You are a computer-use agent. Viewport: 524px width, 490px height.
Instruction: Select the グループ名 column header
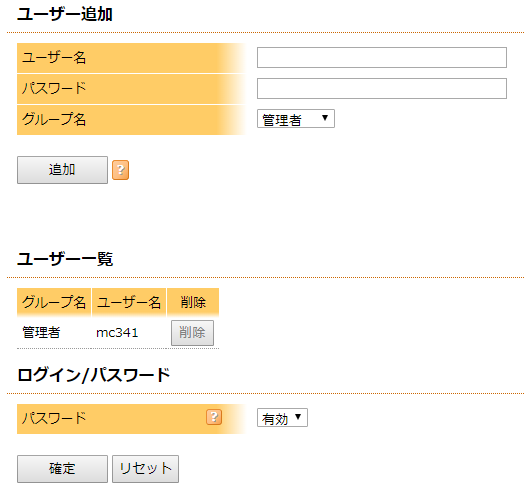tap(54, 302)
